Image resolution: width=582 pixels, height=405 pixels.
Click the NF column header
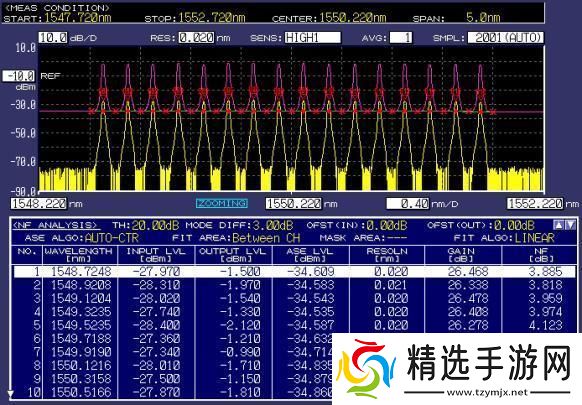(541, 255)
